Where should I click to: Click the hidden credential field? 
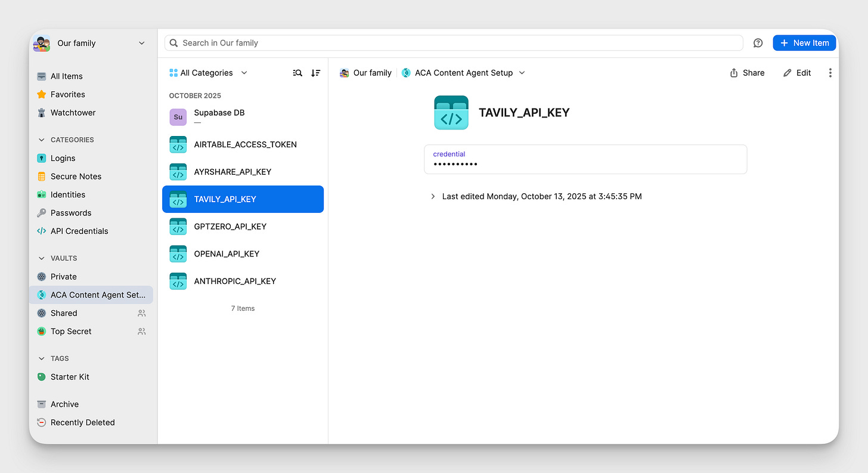pos(585,159)
